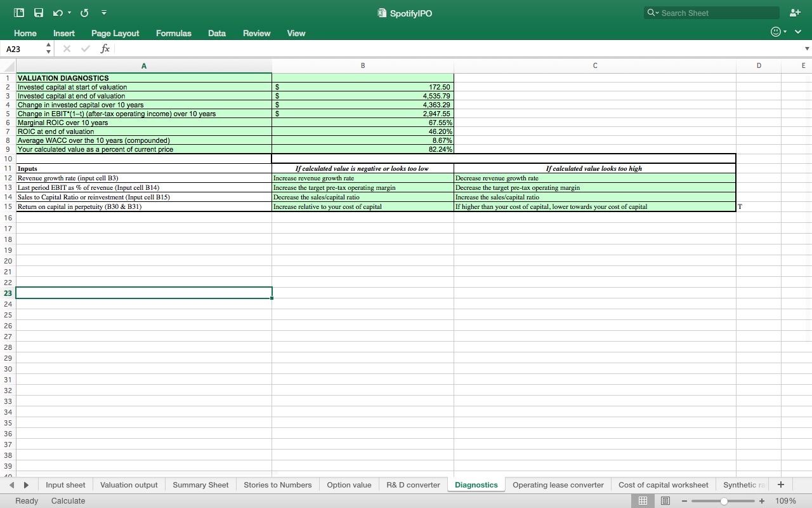Screen dimensions: 812x508
Task: Click value cell 172.50
Action: [x=363, y=87]
